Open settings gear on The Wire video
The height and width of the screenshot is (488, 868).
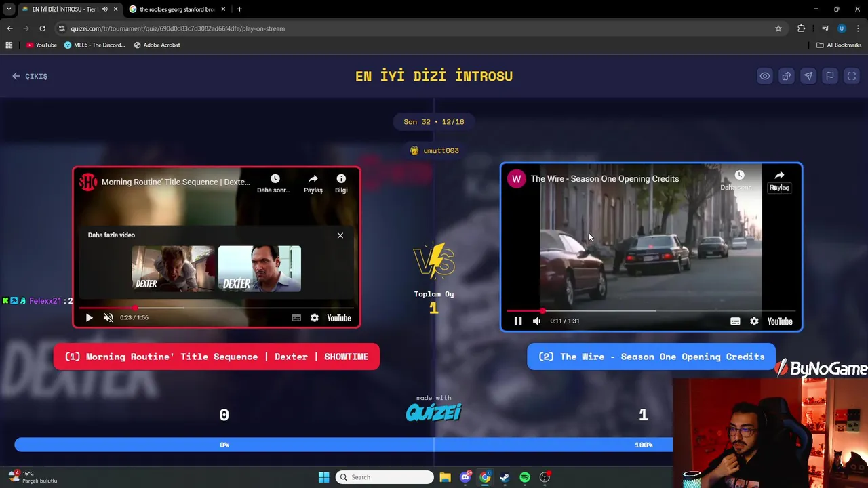[x=754, y=321]
